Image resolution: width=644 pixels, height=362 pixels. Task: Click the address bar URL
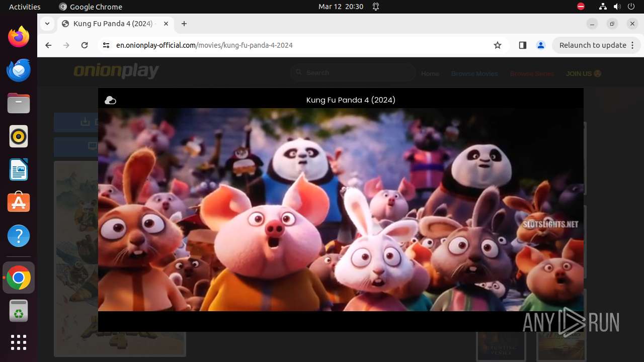click(204, 45)
